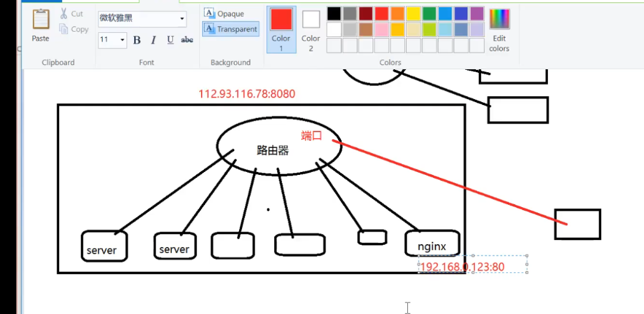The height and width of the screenshot is (314, 644).
Task: Pick the rose pink swatch
Action: [382, 30]
